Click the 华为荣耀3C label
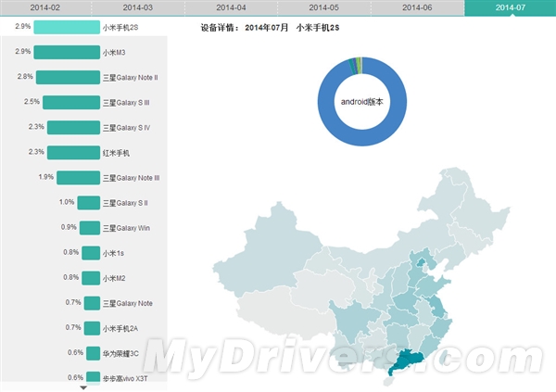 tap(120, 354)
